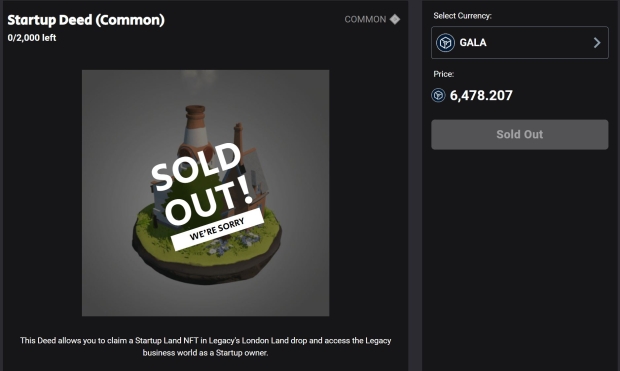Image resolution: width=620 pixels, height=371 pixels.
Task: Click the Sold Out button
Action: [x=520, y=134]
